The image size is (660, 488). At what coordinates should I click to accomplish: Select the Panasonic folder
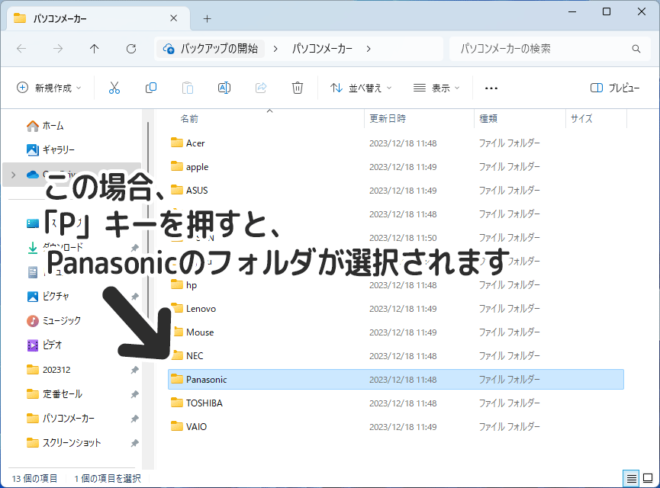point(396,379)
